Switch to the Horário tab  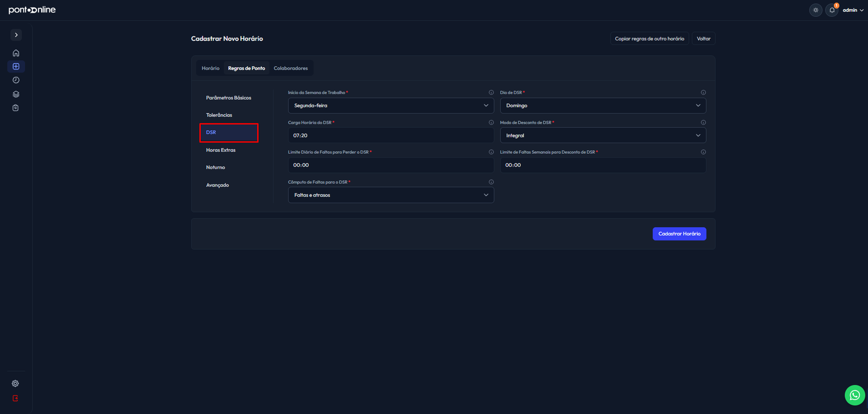pyautogui.click(x=210, y=68)
